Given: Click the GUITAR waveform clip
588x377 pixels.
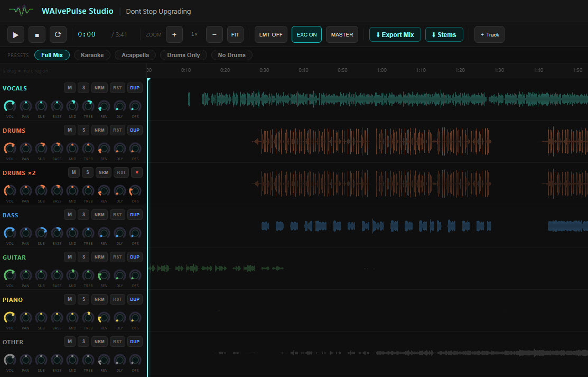Looking at the screenshot, I should pyautogui.click(x=217, y=268).
